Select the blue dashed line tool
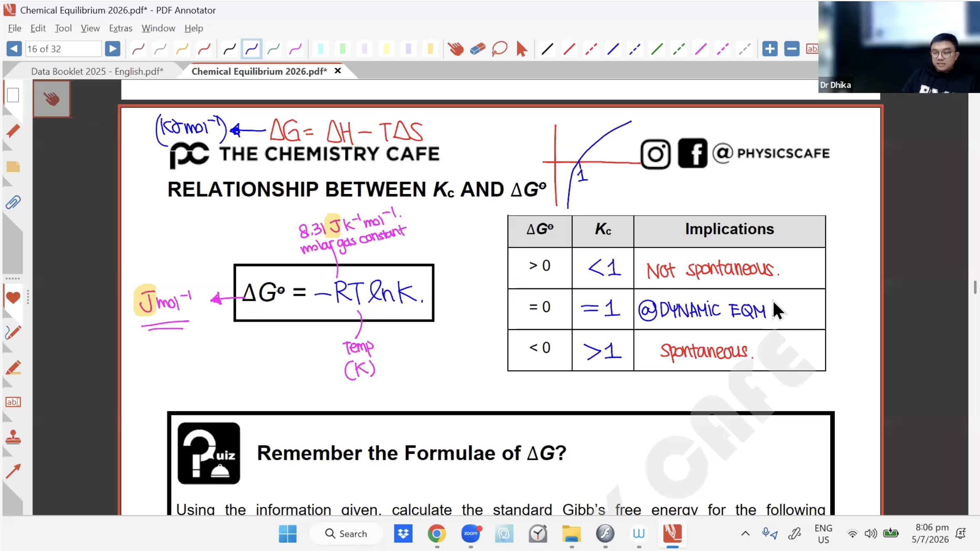This screenshot has width=980, height=551. coord(635,49)
